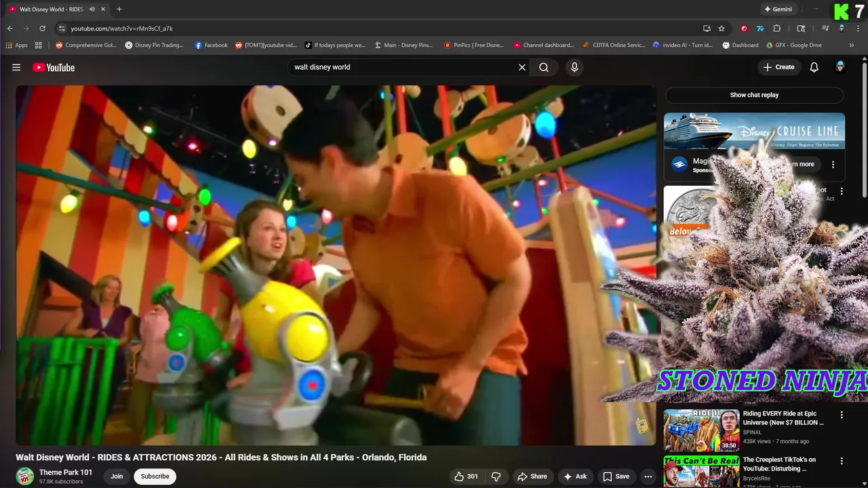Image resolution: width=868 pixels, height=488 pixels.
Task: Click the Gemini button in Chrome
Action: coord(778,9)
